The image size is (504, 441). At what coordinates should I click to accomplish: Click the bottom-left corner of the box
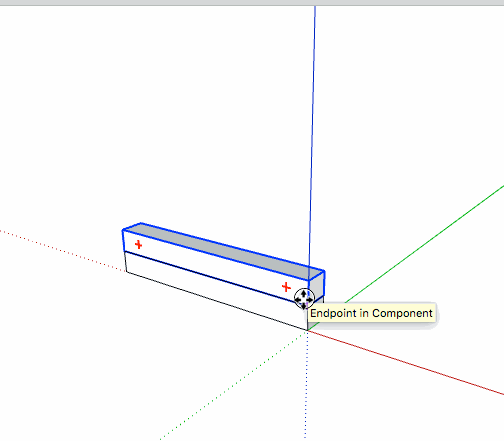click(127, 272)
